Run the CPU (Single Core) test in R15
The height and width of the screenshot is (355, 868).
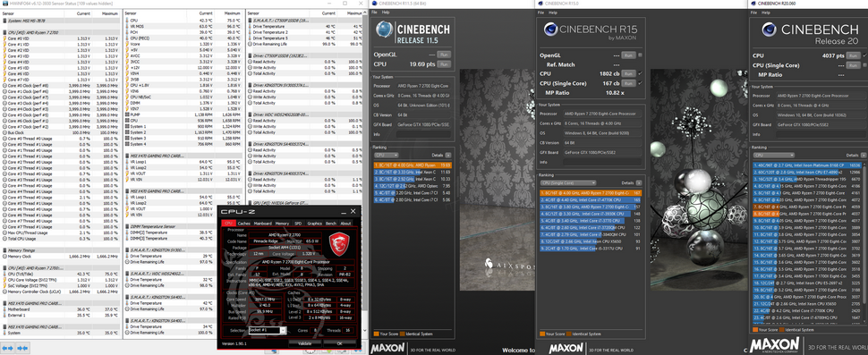[628, 83]
